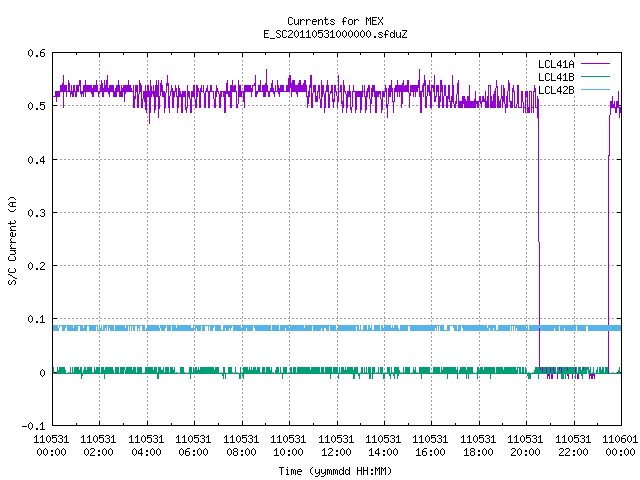This screenshot has width=640, height=480.
Task: Click the 110531 04:00 time tick label
Action: pos(146,445)
